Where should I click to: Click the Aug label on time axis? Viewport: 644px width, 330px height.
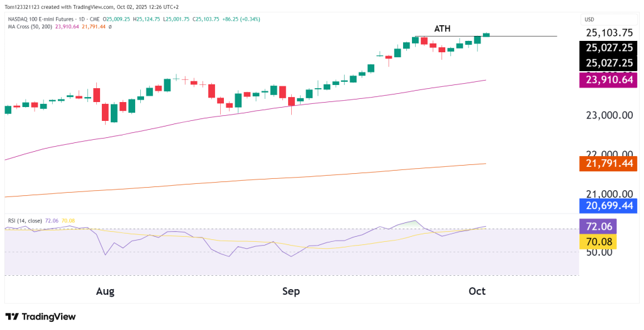click(x=105, y=292)
